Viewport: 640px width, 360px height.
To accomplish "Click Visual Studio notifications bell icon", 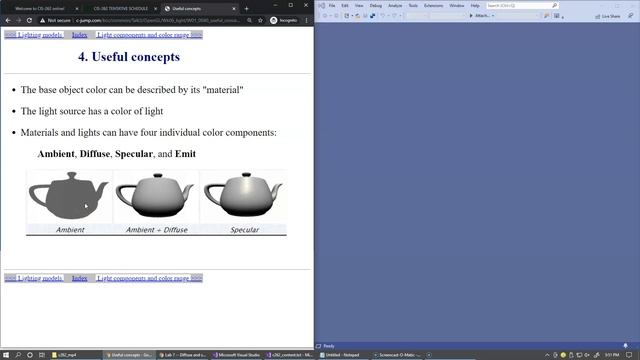I will [625, 346].
